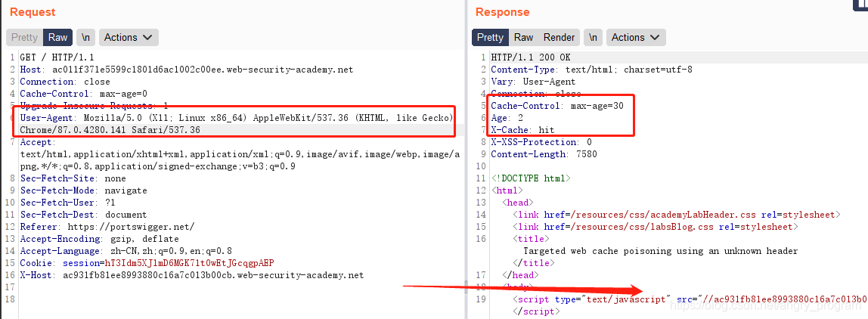Click the 'HTTP/1.1 200 OK' response status line
This screenshot has height=319, width=868.
coord(530,57)
